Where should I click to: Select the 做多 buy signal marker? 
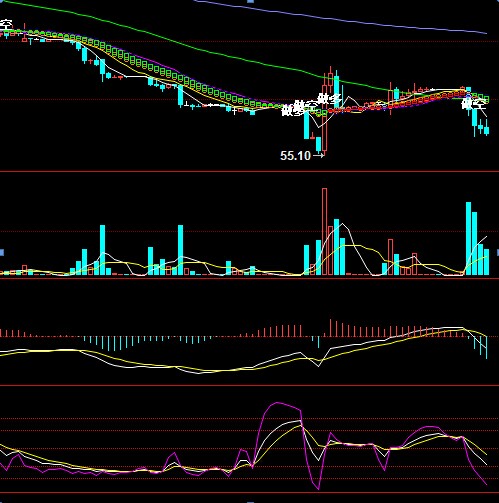(x=329, y=99)
